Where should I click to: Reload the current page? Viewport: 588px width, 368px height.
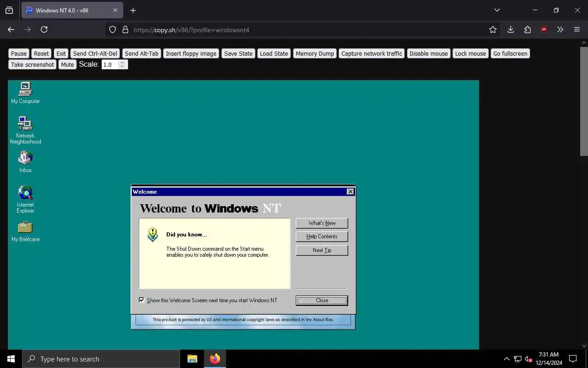coord(44,29)
